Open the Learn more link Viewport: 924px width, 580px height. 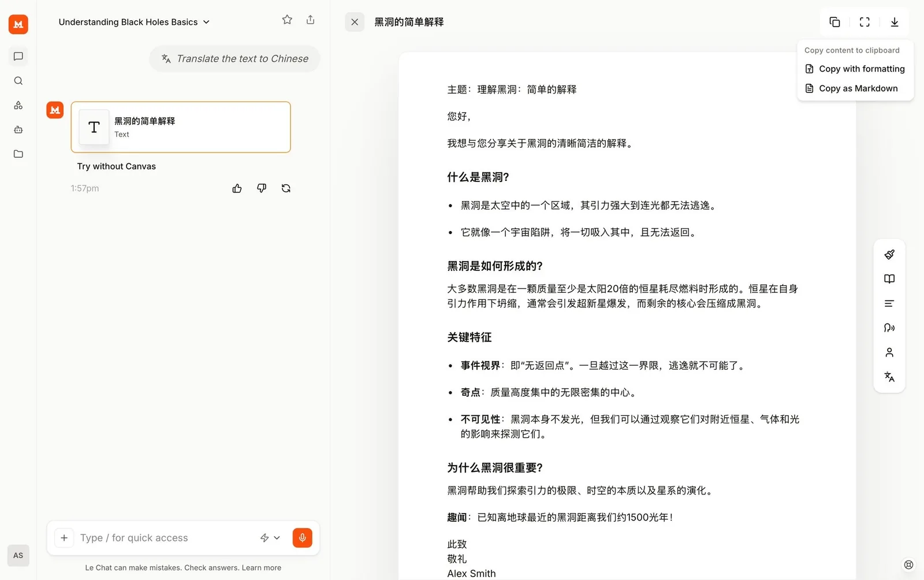pyautogui.click(x=262, y=568)
